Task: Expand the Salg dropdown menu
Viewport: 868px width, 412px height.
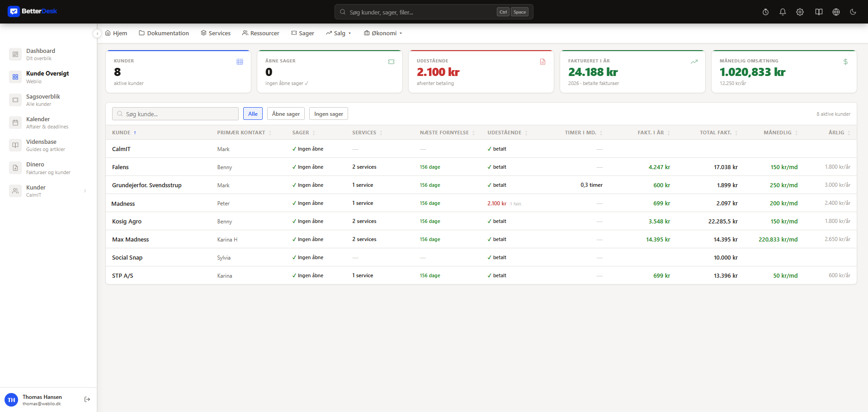Action: point(339,33)
